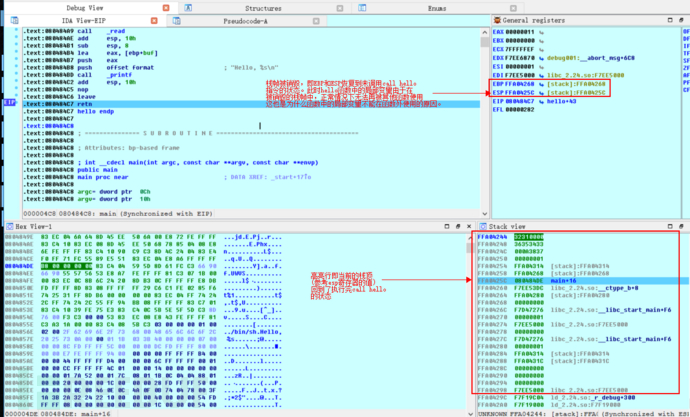Click the '../bin/sh.Hello,' ASCII text in Hex View
Screen dimensions: 690x417
click(x=252, y=332)
